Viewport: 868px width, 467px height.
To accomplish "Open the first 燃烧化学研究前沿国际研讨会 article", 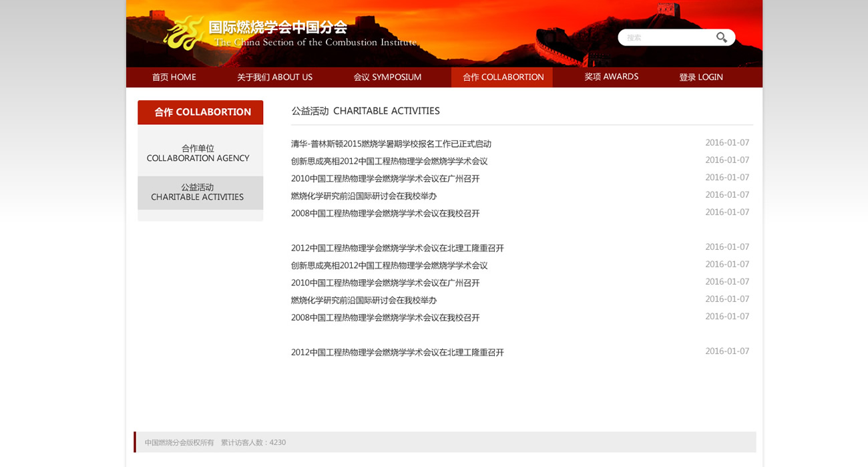I will (x=363, y=196).
